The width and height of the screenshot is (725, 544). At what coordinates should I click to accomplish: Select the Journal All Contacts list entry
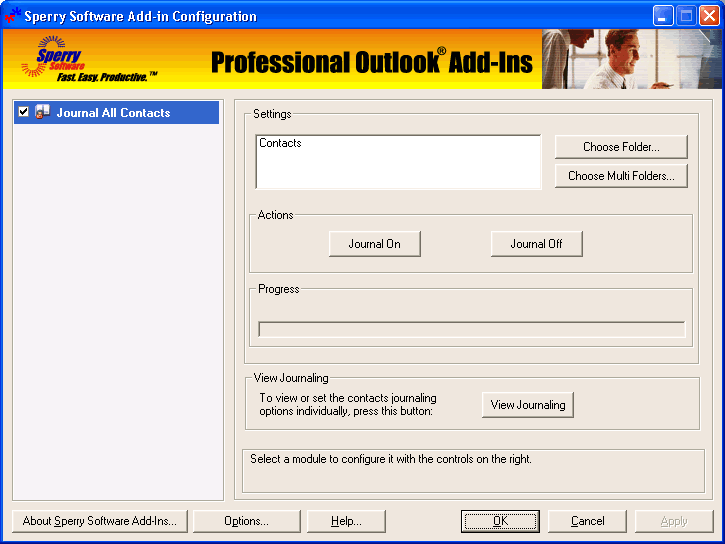click(117, 112)
